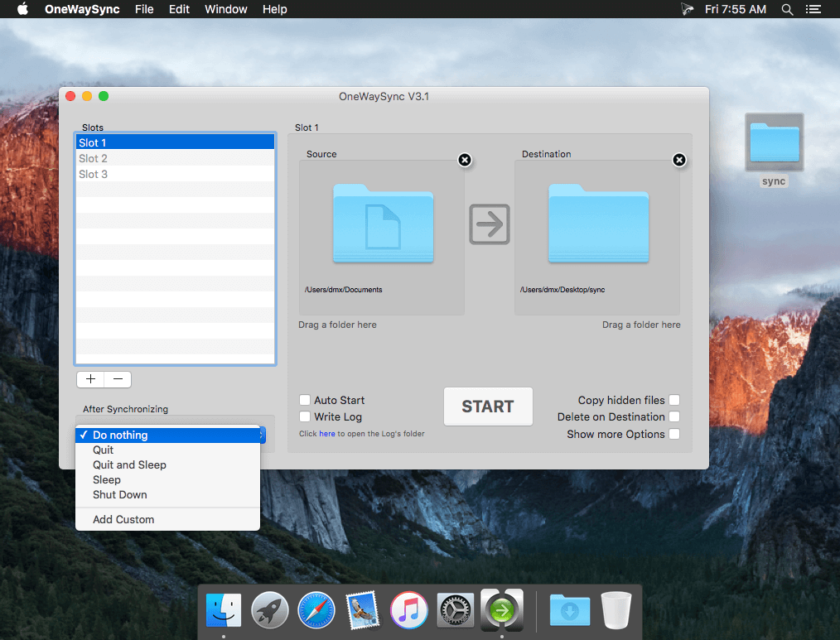The height and width of the screenshot is (640, 840).
Task: Open the File menu
Action: click(x=144, y=9)
